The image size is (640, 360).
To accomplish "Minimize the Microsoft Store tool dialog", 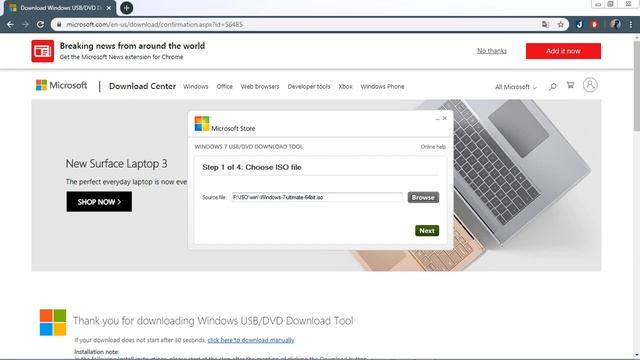I will [438, 118].
